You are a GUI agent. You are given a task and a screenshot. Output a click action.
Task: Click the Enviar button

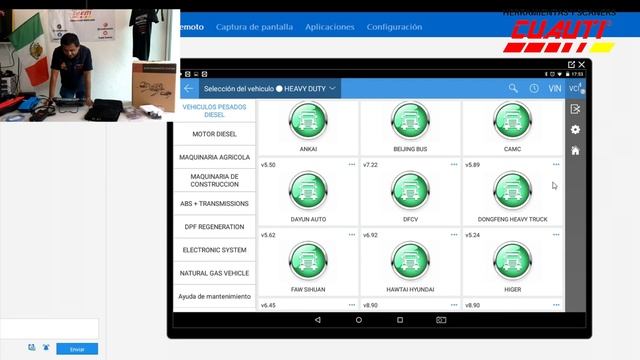coord(77,349)
